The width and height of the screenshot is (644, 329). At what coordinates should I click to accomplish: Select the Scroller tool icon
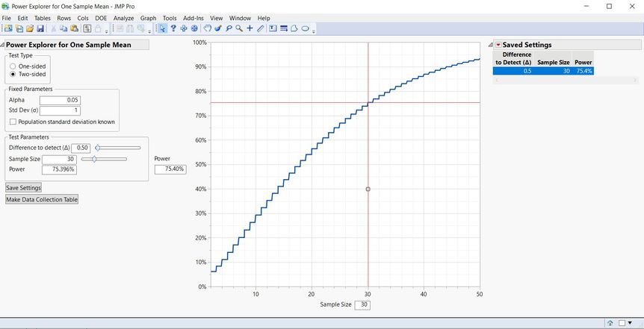194,28
